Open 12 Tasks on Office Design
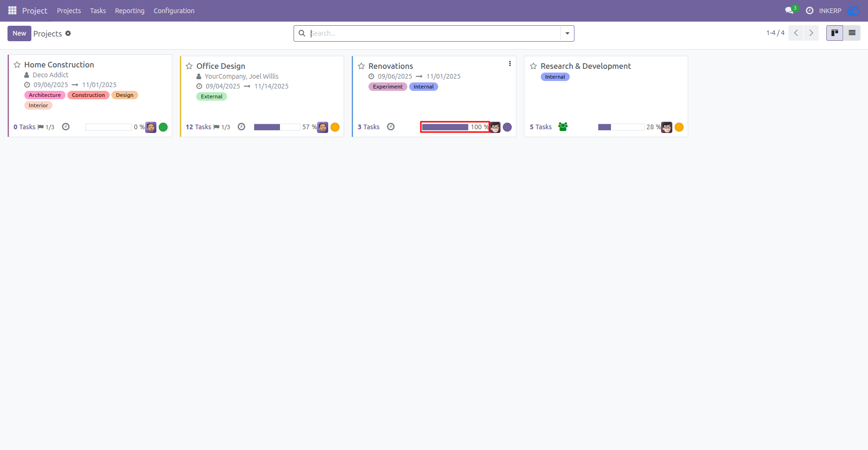 pyautogui.click(x=199, y=127)
